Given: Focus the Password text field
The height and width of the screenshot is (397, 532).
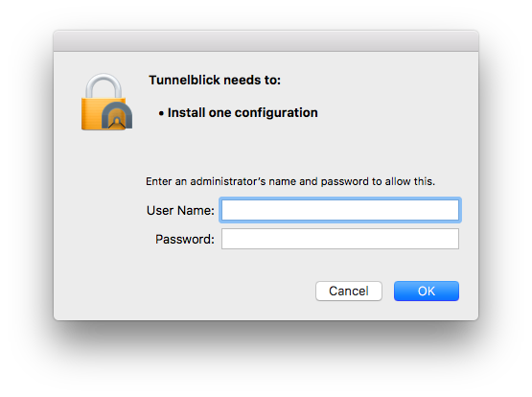Looking at the screenshot, I should (340, 239).
